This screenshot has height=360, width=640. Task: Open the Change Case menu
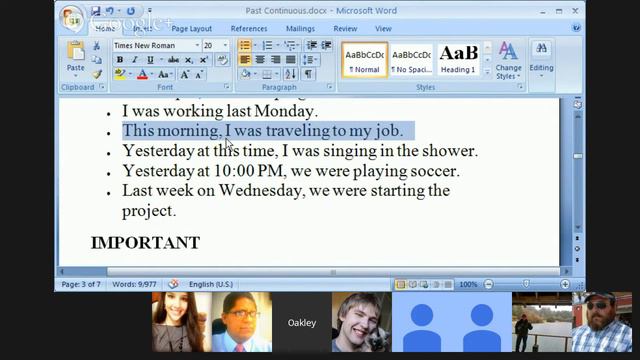click(164, 74)
